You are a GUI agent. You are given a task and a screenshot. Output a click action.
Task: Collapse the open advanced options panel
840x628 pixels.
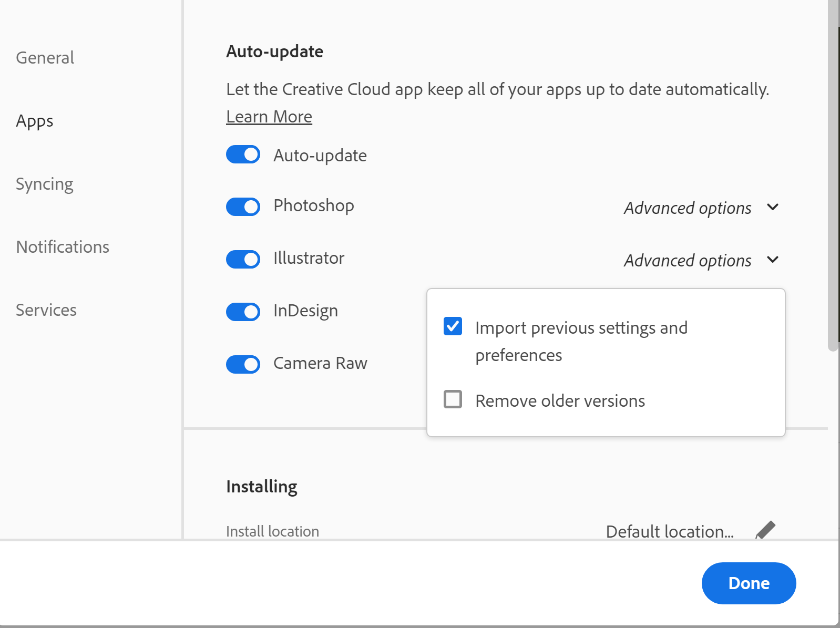[773, 260]
